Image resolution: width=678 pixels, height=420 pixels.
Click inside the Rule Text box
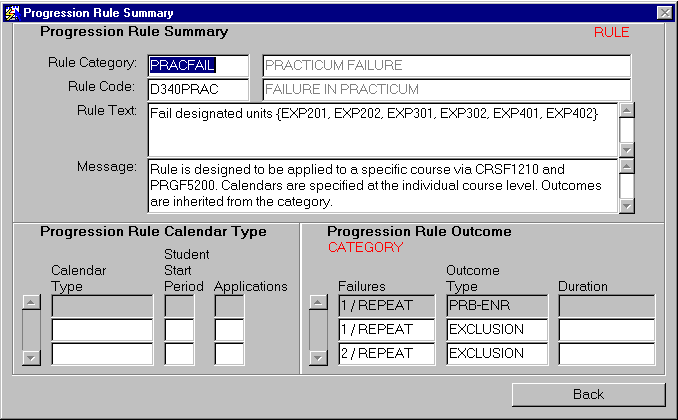[380, 128]
